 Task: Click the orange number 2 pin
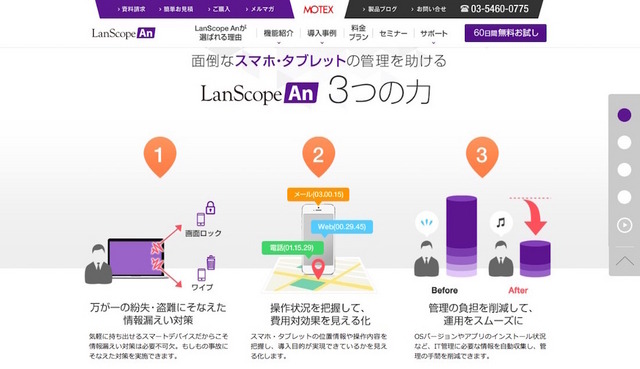pos(318,157)
